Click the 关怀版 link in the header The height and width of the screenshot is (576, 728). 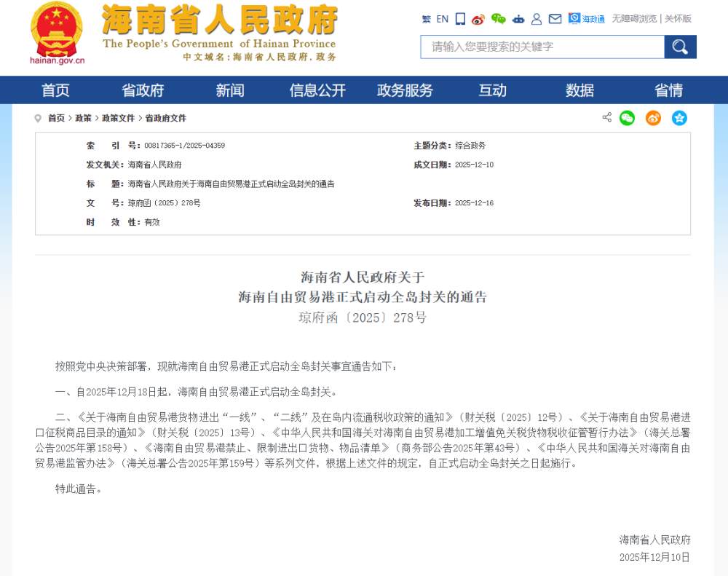tap(678, 19)
